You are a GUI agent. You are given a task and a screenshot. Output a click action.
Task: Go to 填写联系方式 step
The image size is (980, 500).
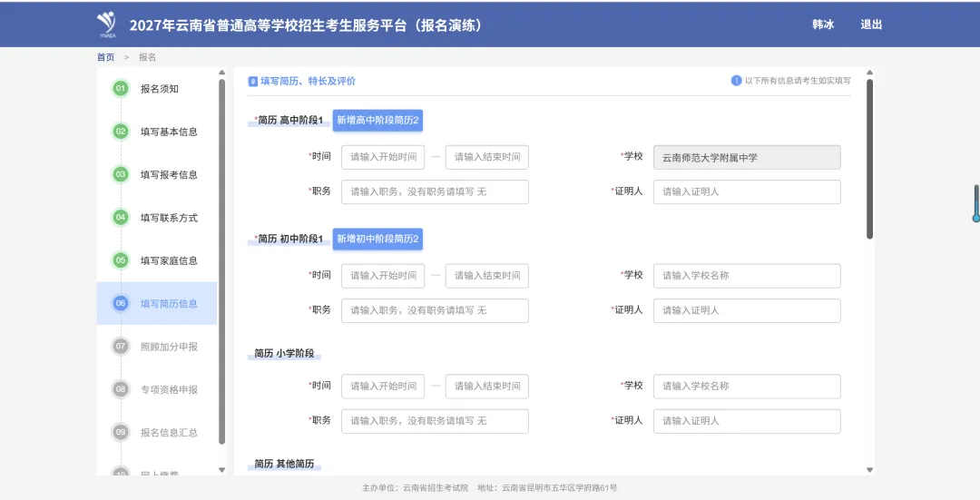tap(169, 218)
